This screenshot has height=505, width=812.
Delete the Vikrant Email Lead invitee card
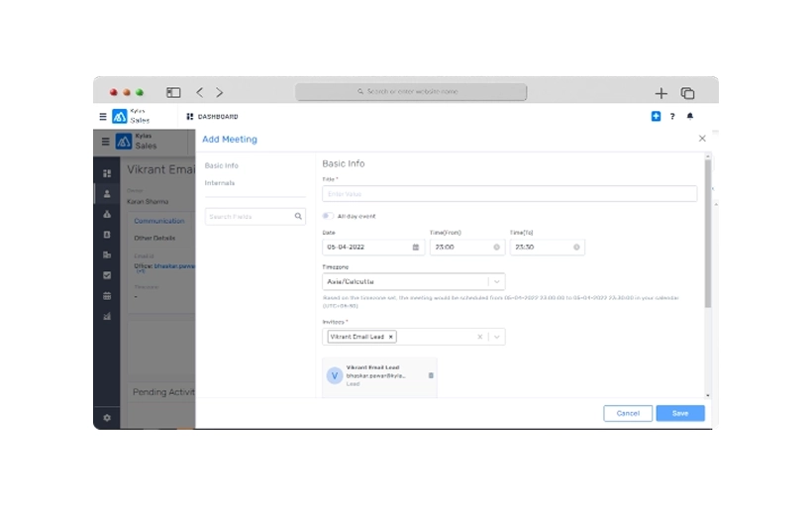coord(431,375)
